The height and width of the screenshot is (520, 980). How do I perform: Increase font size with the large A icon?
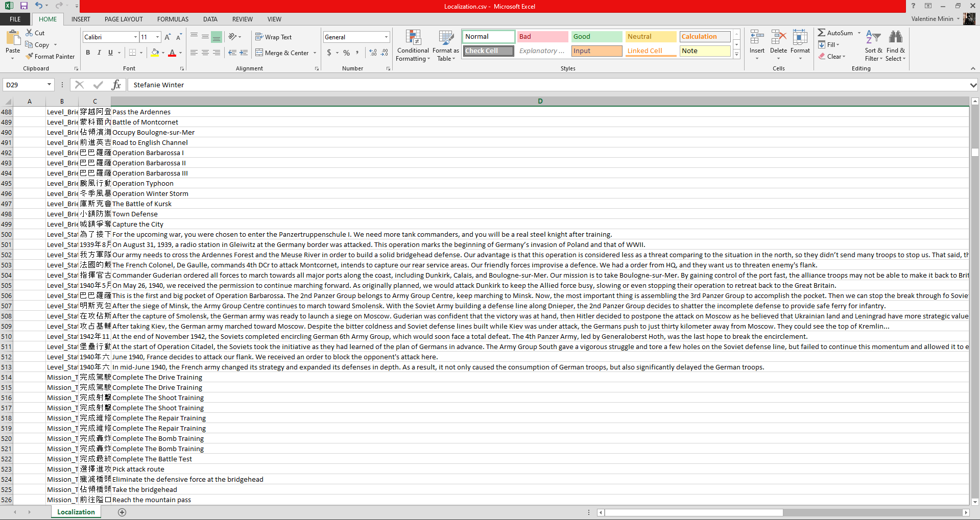tap(167, 37)
